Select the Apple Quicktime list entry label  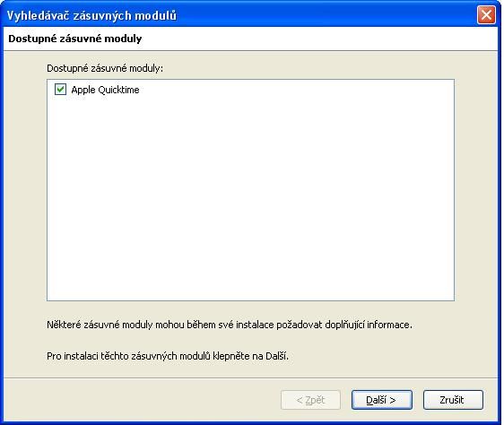(105, 90)
